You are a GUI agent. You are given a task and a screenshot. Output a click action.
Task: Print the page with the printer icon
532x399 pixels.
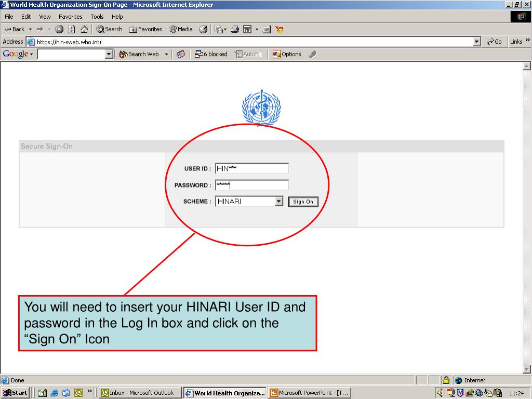(x=235, y=29)
